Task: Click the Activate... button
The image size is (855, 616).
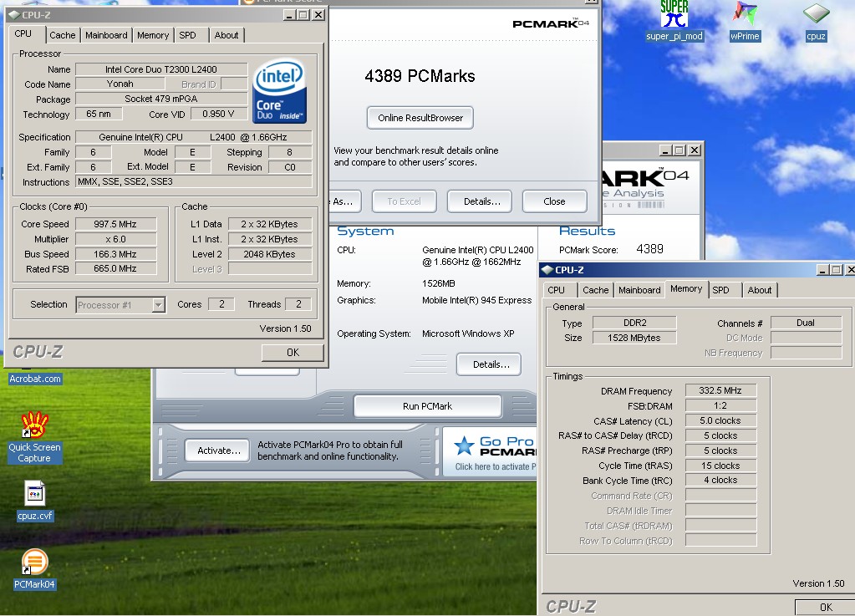Action: coord(219,451)
